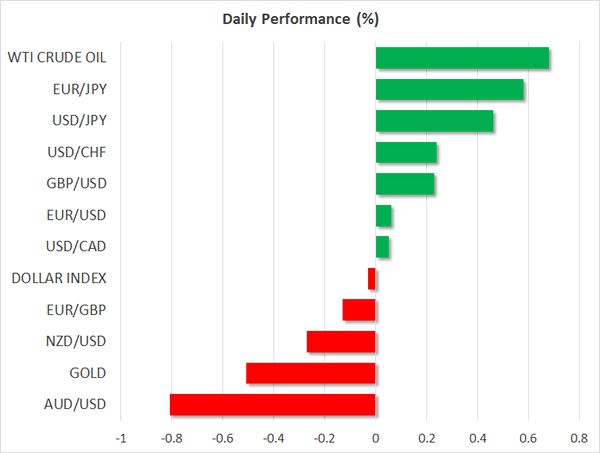
Task: Select the small green USD/CAD bar
Action: (382, 247)
